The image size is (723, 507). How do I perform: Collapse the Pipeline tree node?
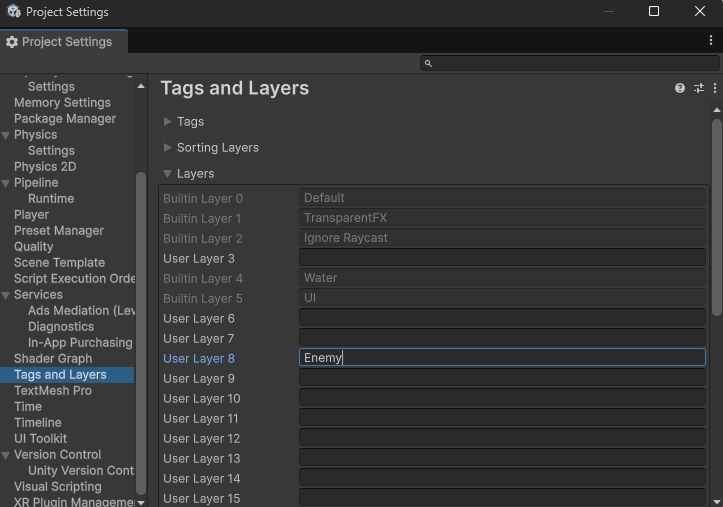(6, 183)
